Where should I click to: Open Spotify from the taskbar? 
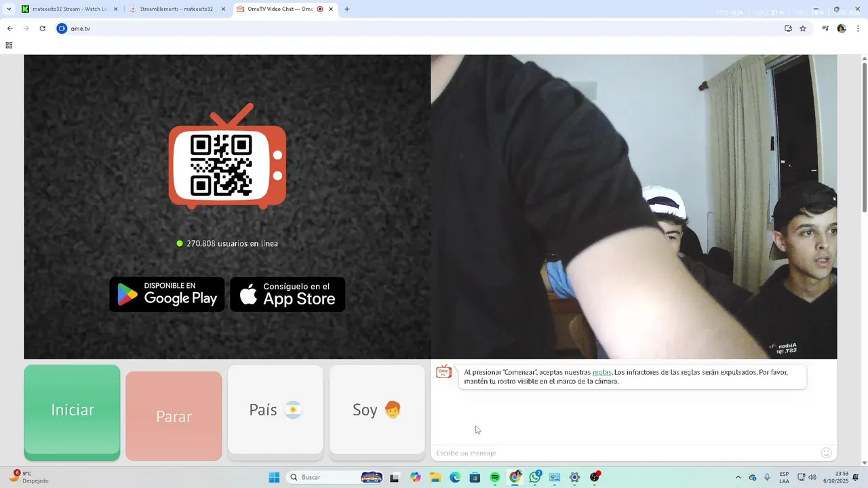[495, 477]
